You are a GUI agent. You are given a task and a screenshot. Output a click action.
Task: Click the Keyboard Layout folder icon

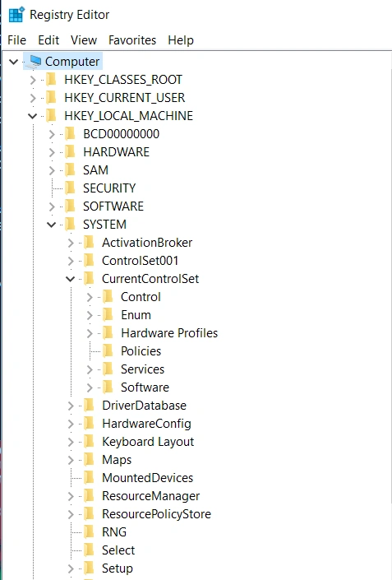89,442
